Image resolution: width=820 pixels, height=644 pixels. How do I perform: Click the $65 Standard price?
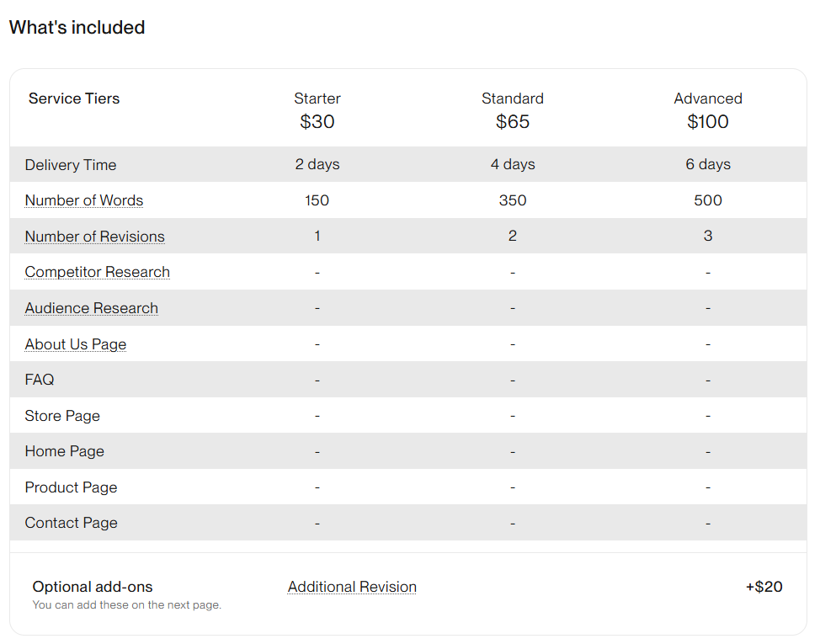tap(513, 122)
